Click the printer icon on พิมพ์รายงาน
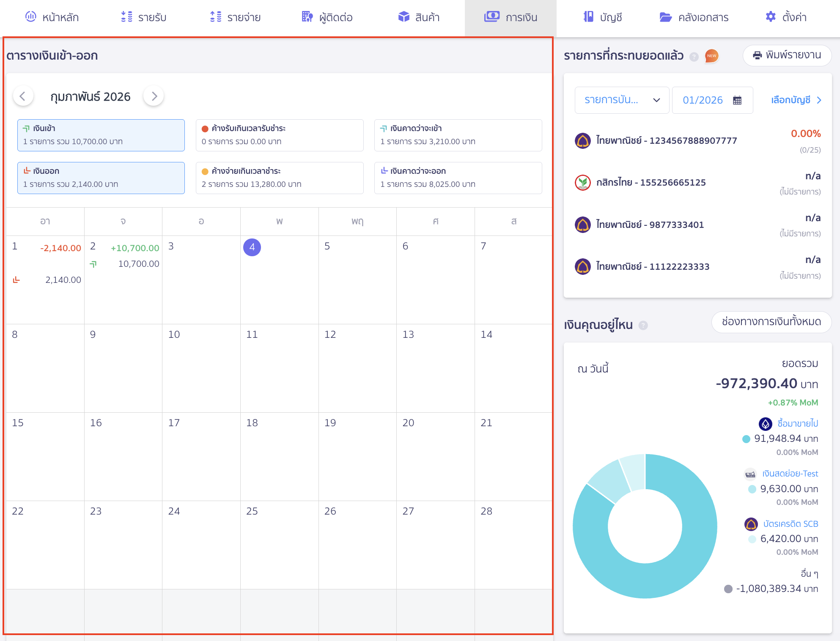840x641 pixels. point(758,55)
